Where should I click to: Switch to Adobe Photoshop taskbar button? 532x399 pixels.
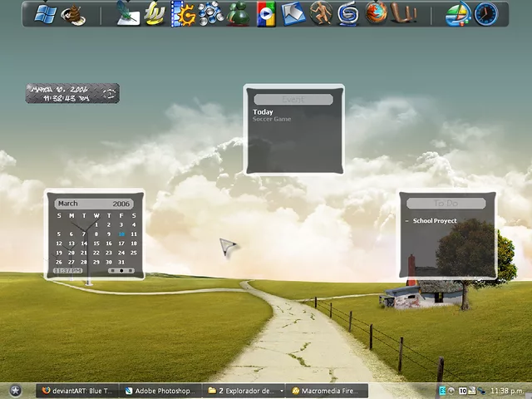tap(160, 390)
